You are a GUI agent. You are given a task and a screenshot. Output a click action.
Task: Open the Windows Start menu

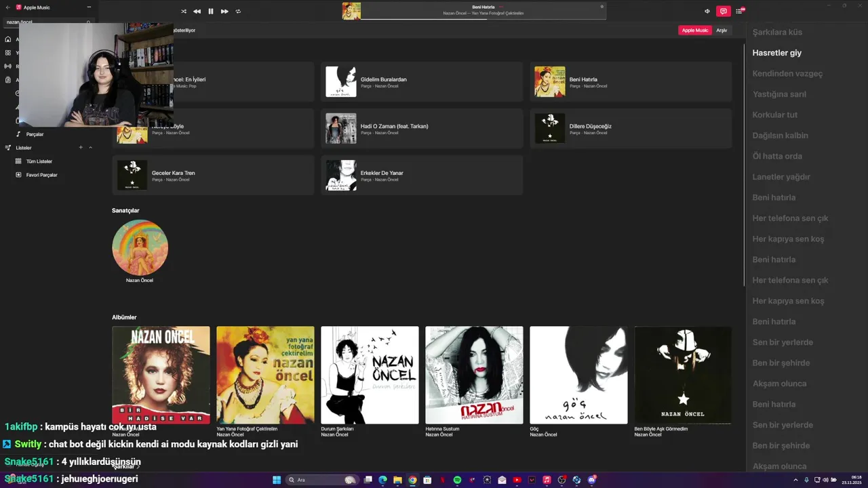pos(277,480)
